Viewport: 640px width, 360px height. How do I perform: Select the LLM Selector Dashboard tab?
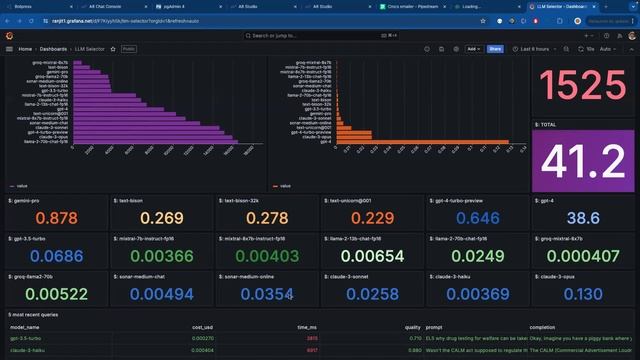click(562, 7)
